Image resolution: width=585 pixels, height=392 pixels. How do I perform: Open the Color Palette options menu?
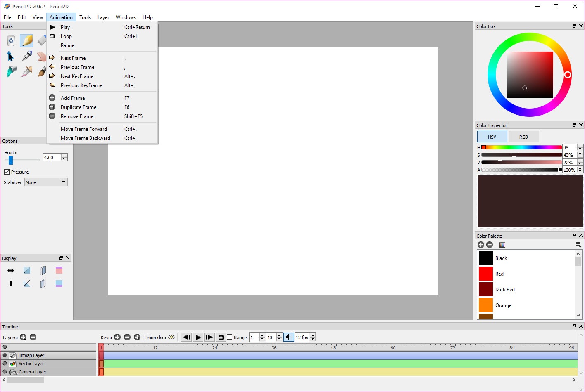coord(578,245)
